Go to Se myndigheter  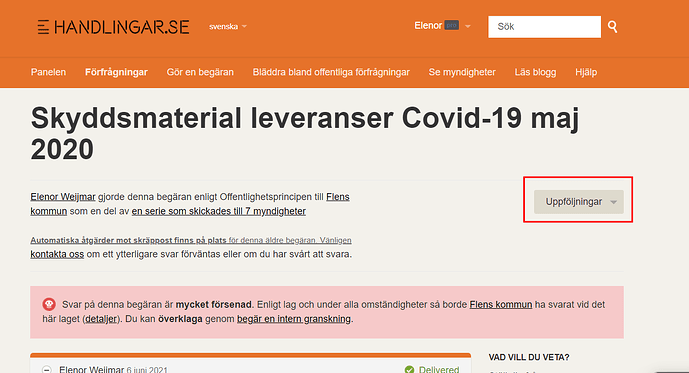[462, 72]
